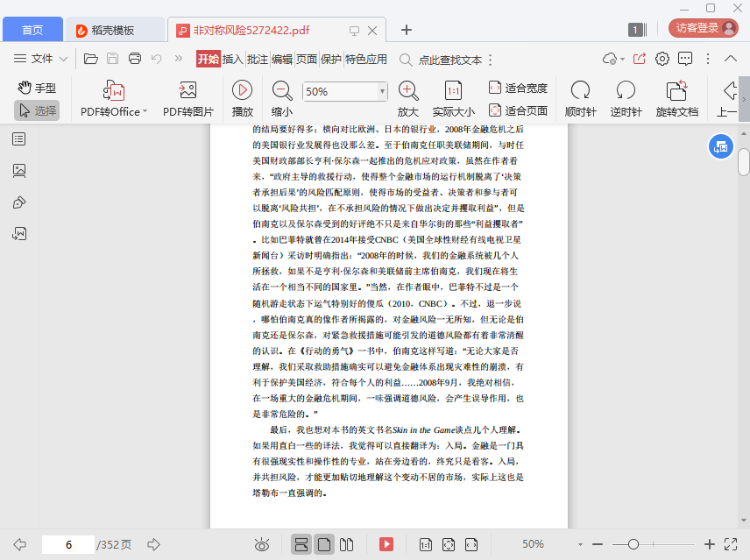Rotate page with 顺时针 button
Viewport: 750px width, 560px height.
[580, 90]
